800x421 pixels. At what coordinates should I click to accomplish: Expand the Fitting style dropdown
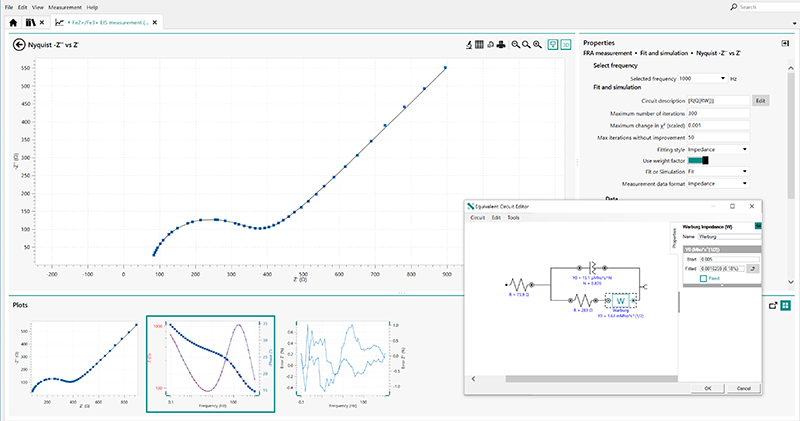744,149
